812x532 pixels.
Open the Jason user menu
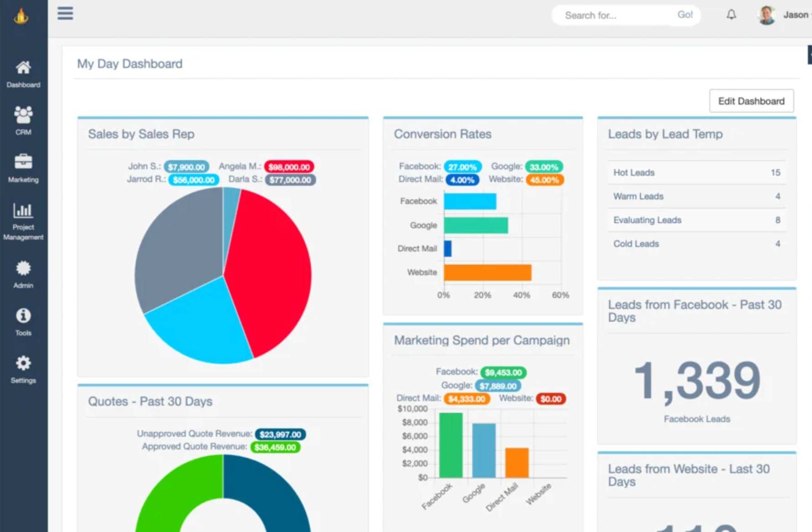[796, 15]
